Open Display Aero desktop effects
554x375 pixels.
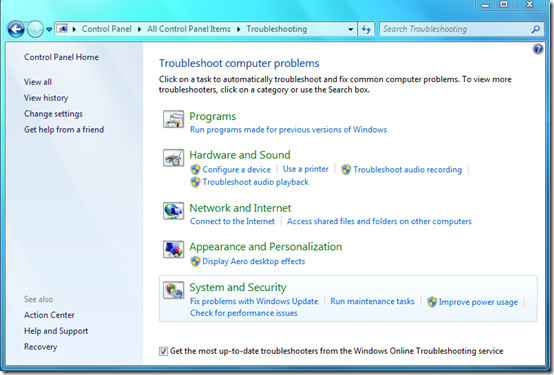[x=254, y=261]
